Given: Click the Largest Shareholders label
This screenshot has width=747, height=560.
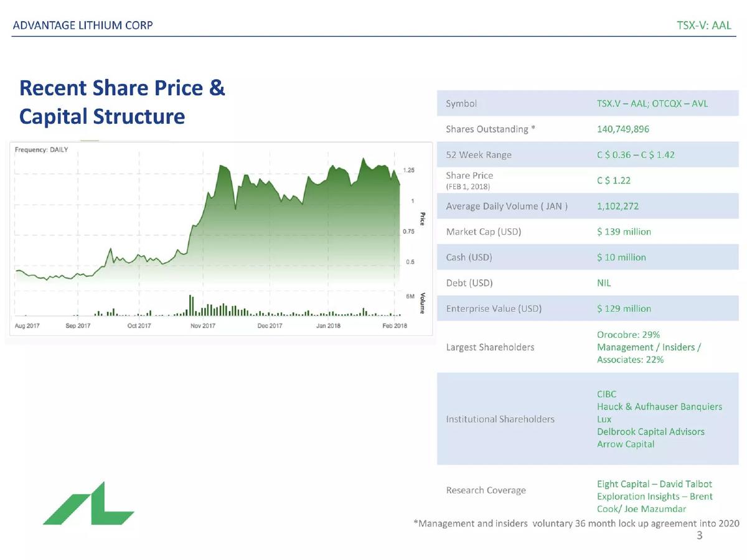Looking at the screenshot, I should pyautogui.click(x=490, y=347).
